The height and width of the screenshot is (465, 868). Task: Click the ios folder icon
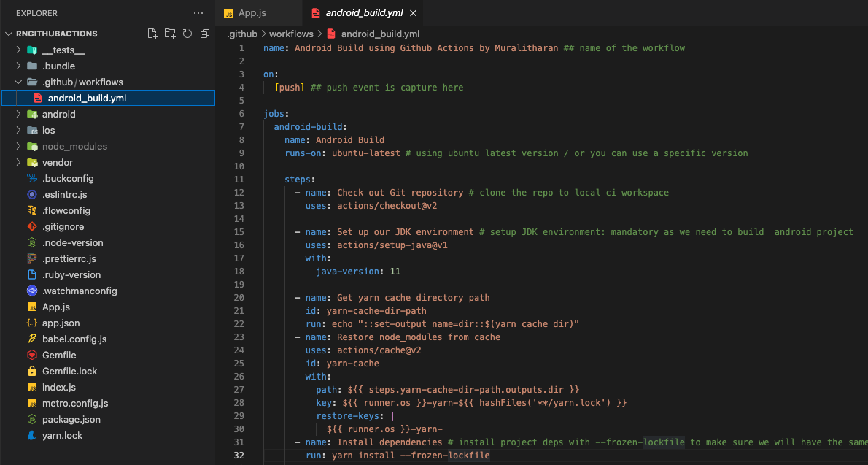32,130
